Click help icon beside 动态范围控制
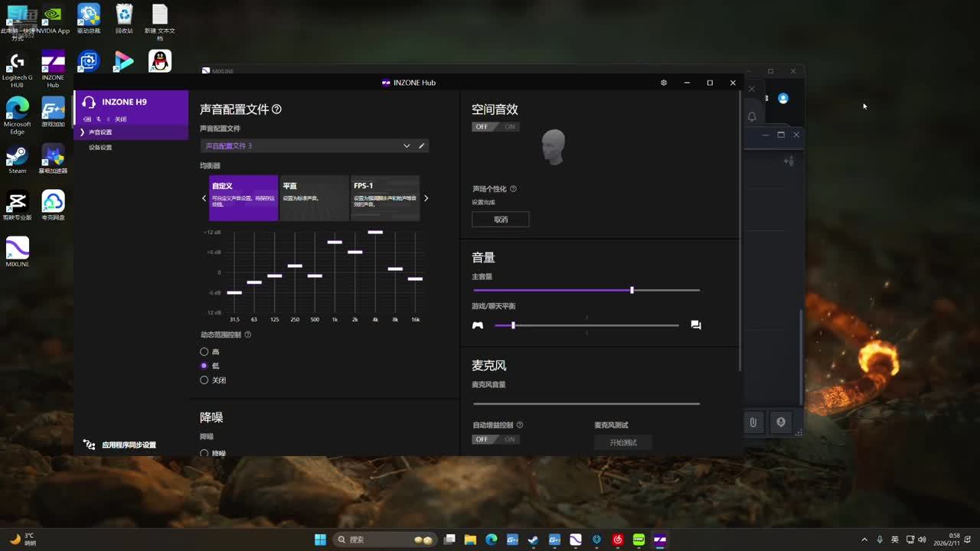This screenshot has height=551, width=980. click(x=247, y=334)
